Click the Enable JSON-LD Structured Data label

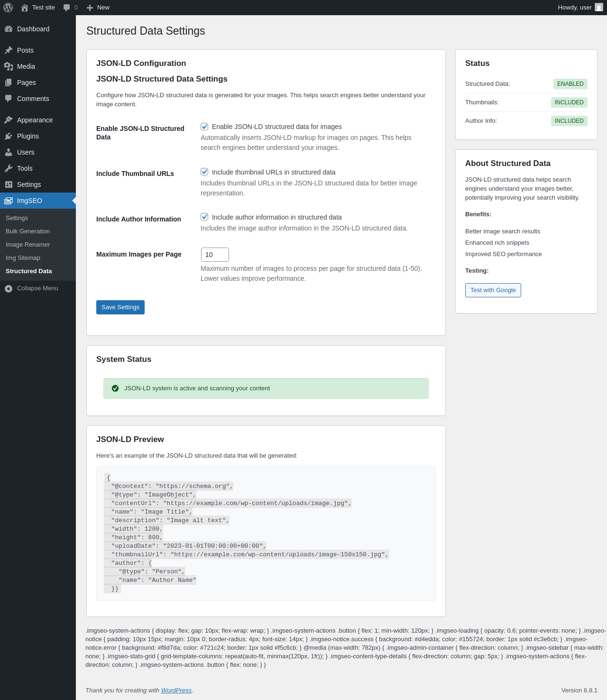coord(140,133)
